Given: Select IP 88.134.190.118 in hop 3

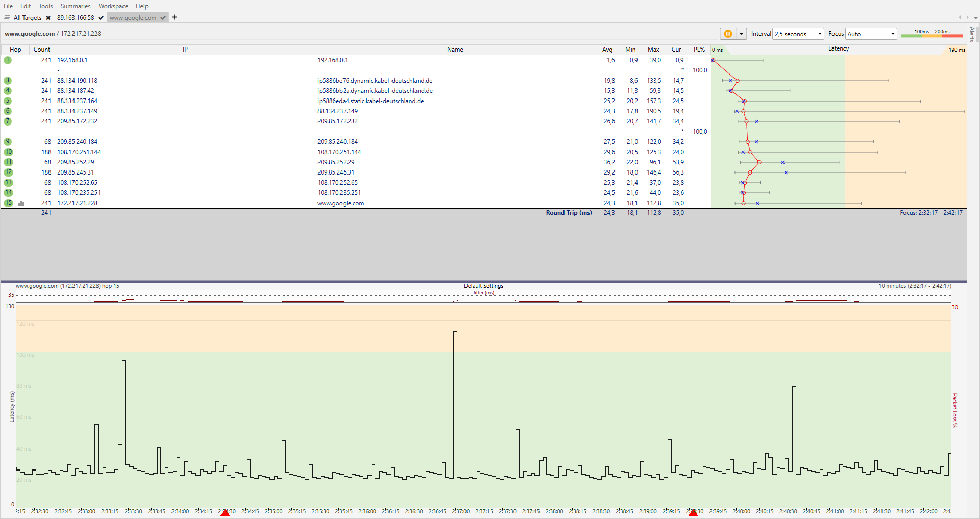Looking at the screenshot, I should (x=77, y=81).
